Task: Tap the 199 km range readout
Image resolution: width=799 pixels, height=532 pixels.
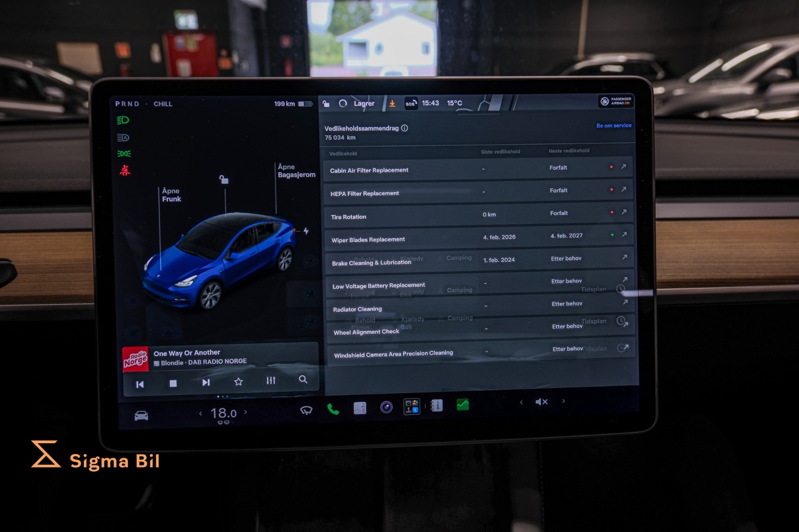Action: tap(285, 104)
